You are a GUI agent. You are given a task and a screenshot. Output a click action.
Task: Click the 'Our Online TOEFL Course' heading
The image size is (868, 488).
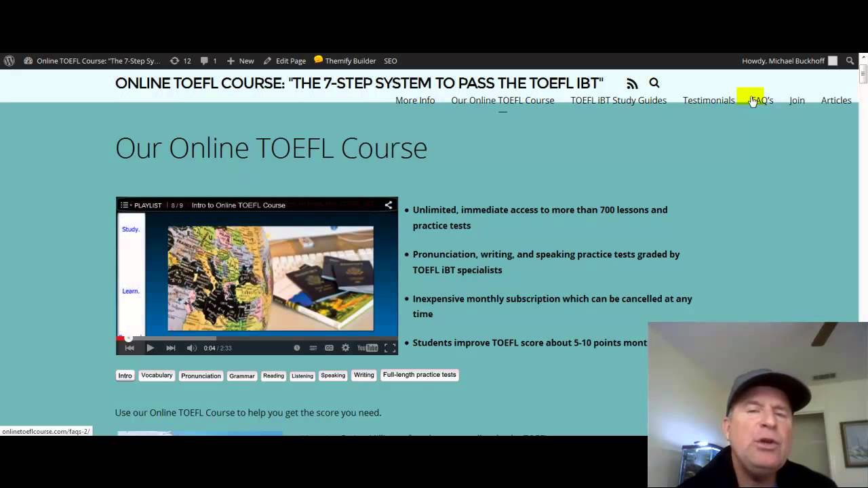point(271,148)
